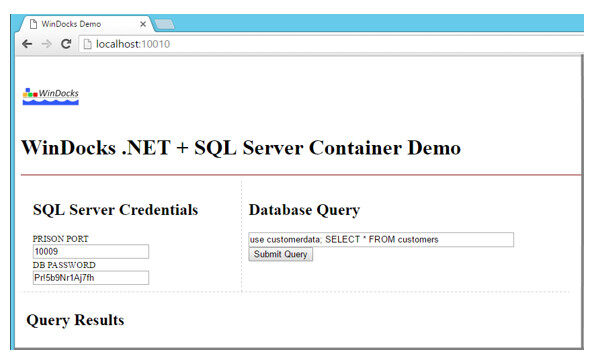The image size is (599, 363).
Task: Click the WinDocks logo
Action: pyautogui.click(x=50, y=96)
